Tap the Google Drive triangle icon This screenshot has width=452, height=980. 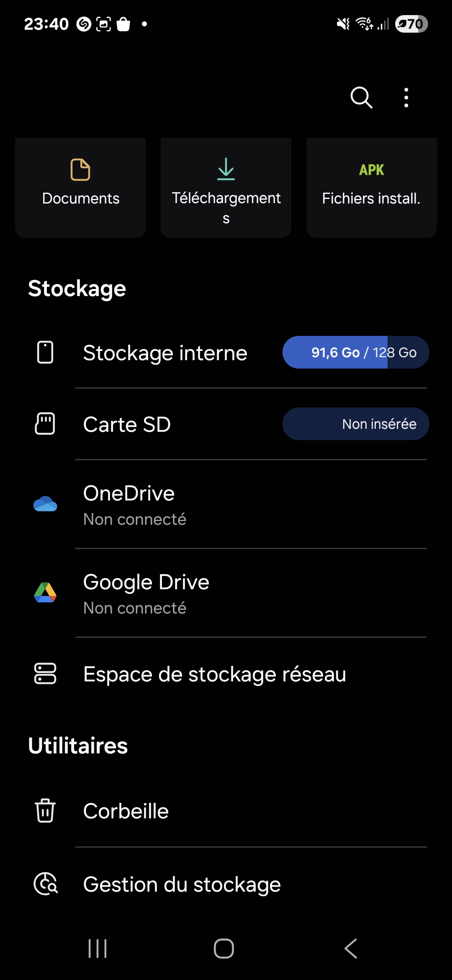pos(45,593)
